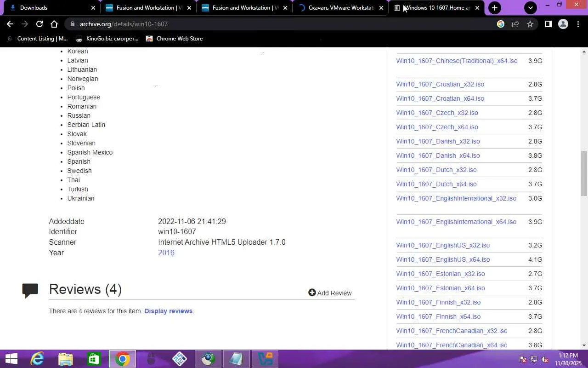This screenshot has height=368, width=588.
Task: Open the 2016 year link
Action: coord(166,253)
